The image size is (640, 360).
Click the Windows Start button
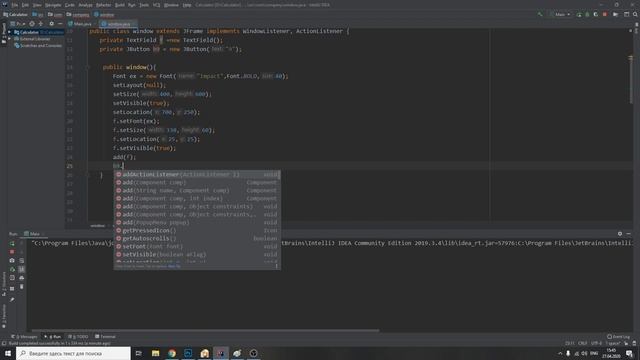tap(8, 353)
